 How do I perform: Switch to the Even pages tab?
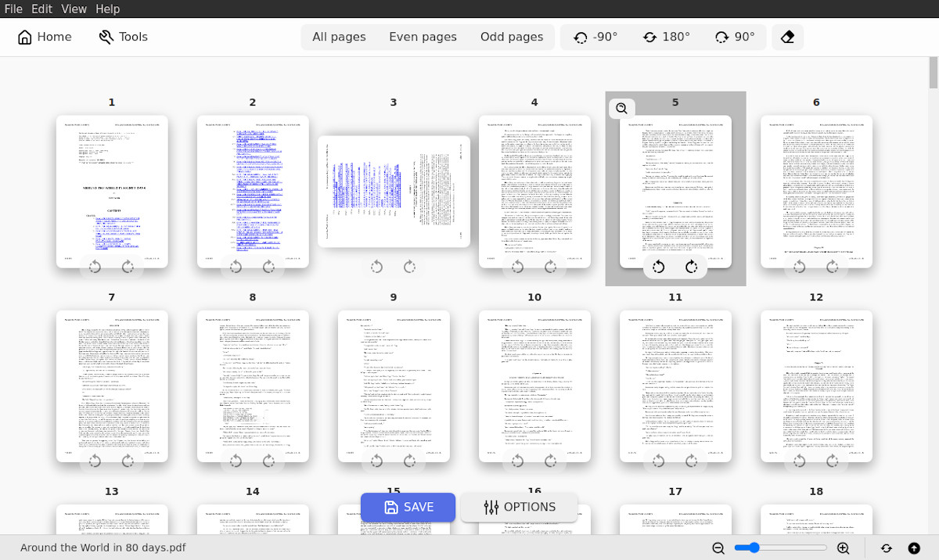click(423, 36)
